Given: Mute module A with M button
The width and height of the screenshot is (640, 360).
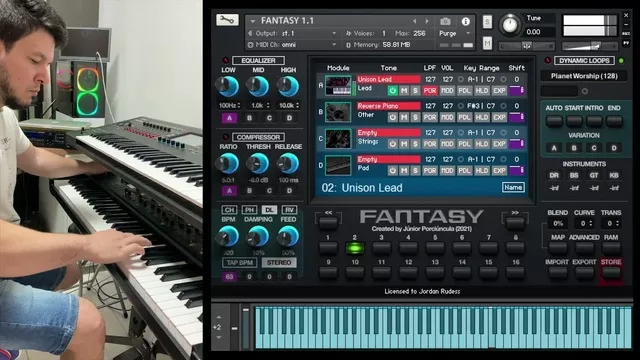Looking at the screenshot, I should coord(404,91).
